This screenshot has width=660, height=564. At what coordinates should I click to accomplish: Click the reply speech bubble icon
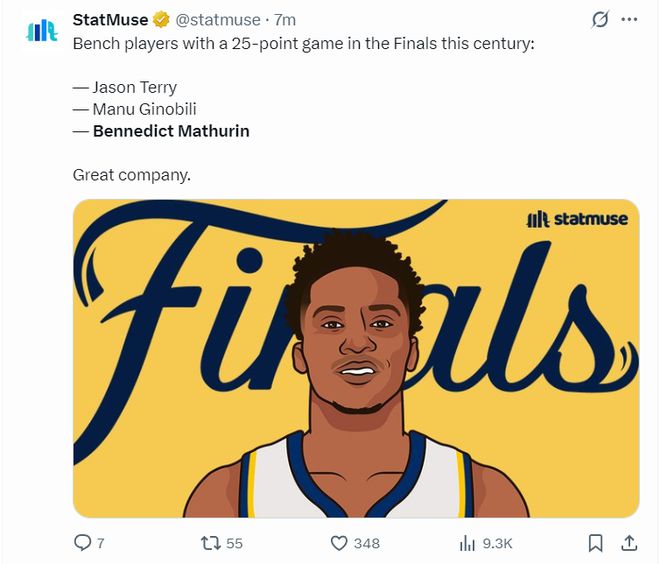(83, 543)
